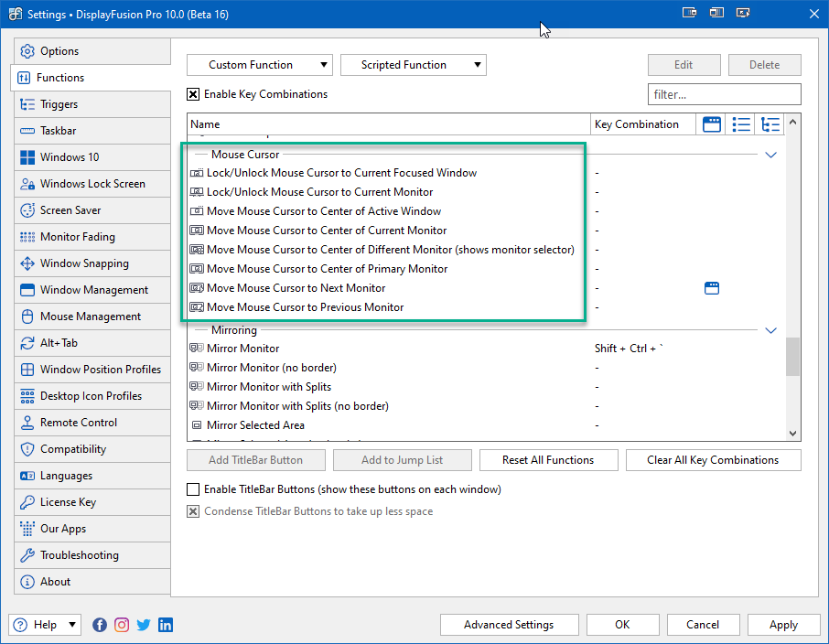
Task: Click the DisplayFusion app icon in title bar
Action: (16, 14)
